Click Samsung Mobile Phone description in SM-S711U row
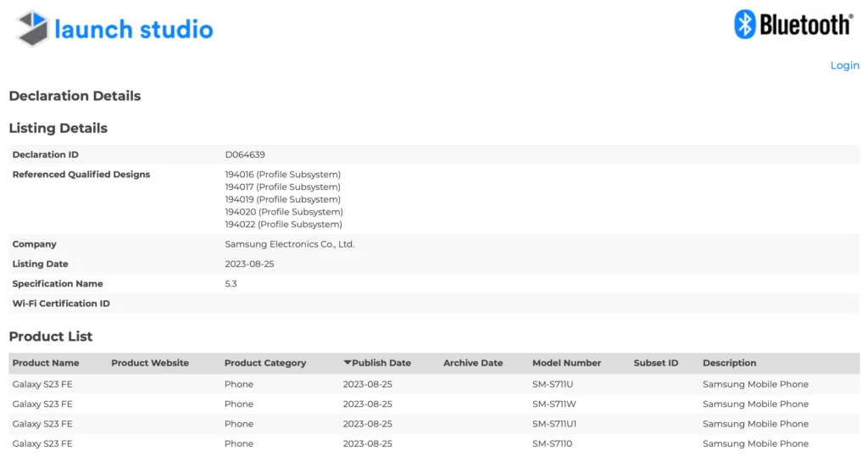The image size is (868, 468). point(755,384)
